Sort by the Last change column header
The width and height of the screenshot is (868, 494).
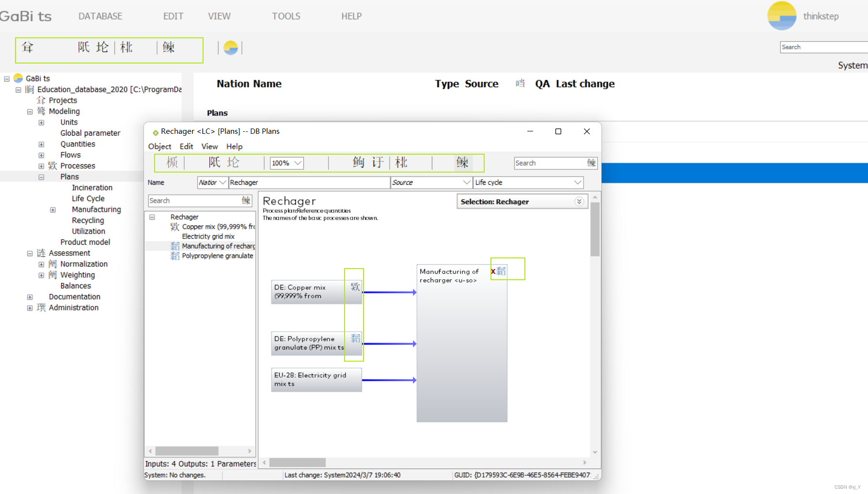pos(585,83)
